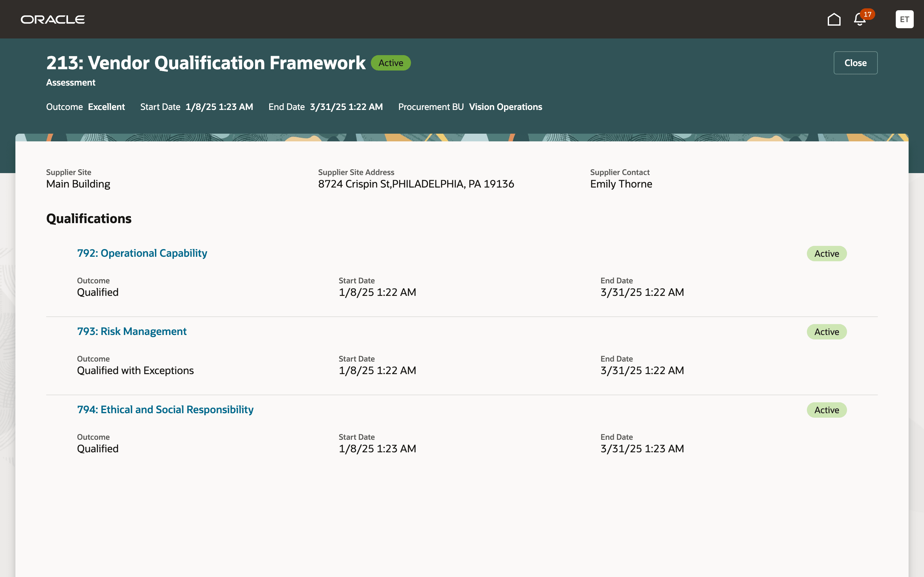The width and height of the screenshot is (924, 577).
Task: Open 792: Operational Capability qualification
Action: click(x=142, y=253)
